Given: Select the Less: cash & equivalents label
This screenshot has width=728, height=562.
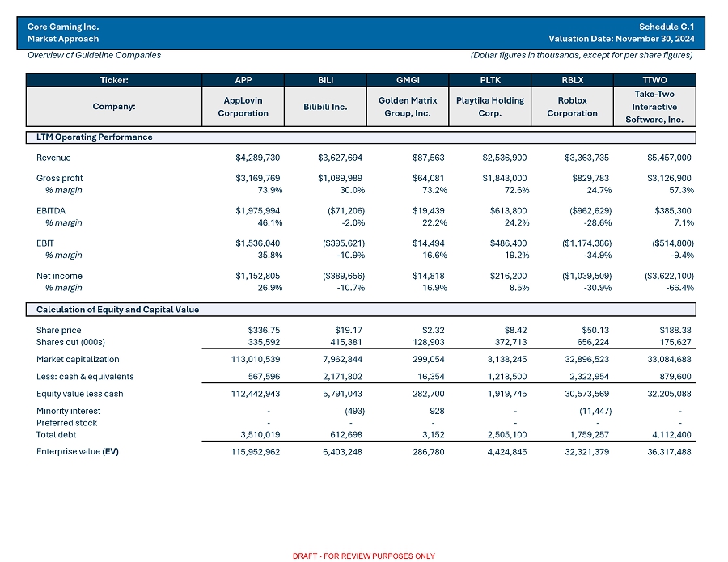Looking at the screenshot, I should tap(85, 376).
